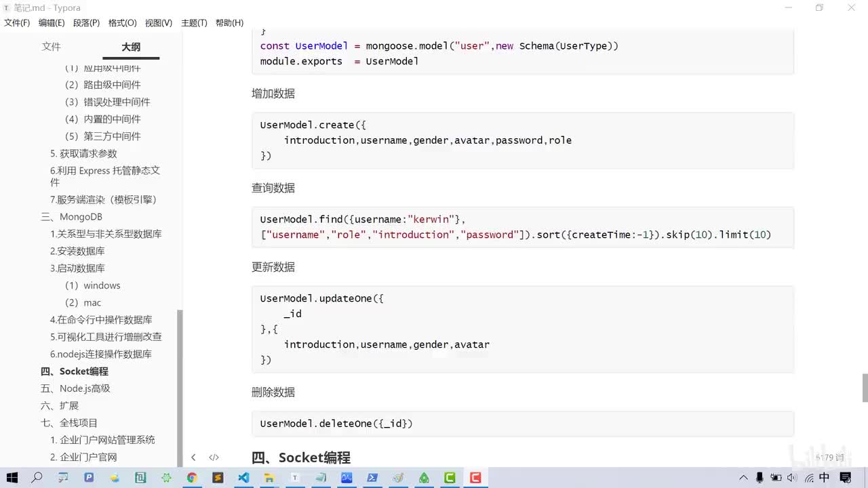The width and height of the screenshot is (868, 488).
Task: Go to 4.在命令行中操作数据库 in outline
Action: point(101,320)
